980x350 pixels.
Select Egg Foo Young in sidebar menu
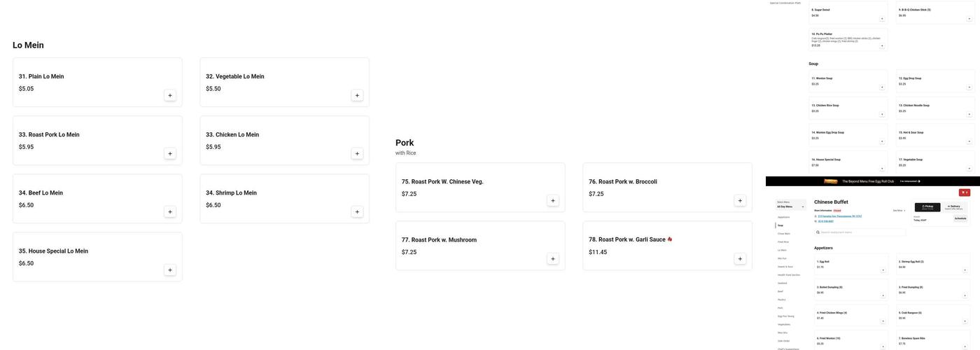786,316
